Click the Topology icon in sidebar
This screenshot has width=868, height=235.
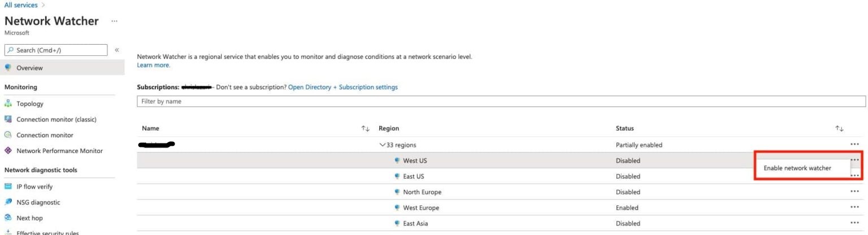click(x=8, y=104)
